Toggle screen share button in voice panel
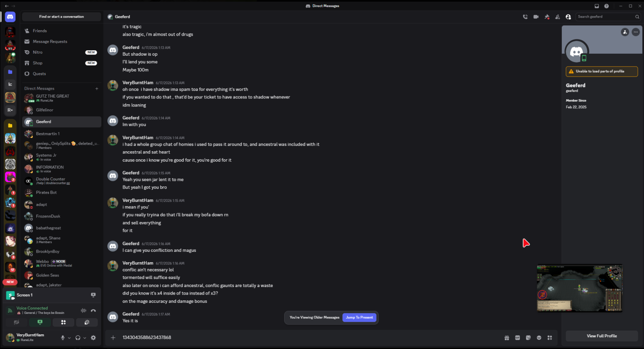The image size is (644, 349). 40,322
